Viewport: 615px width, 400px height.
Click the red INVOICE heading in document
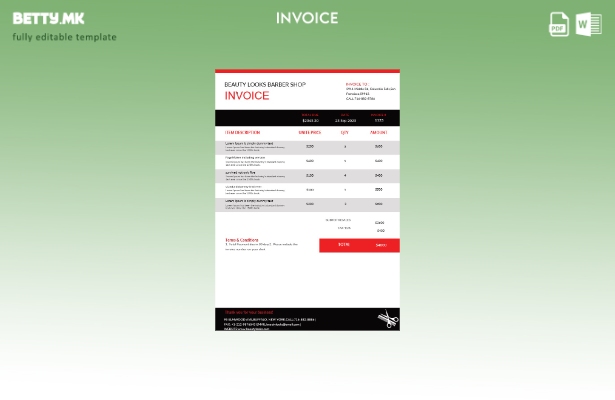click(x=247, y=96)
